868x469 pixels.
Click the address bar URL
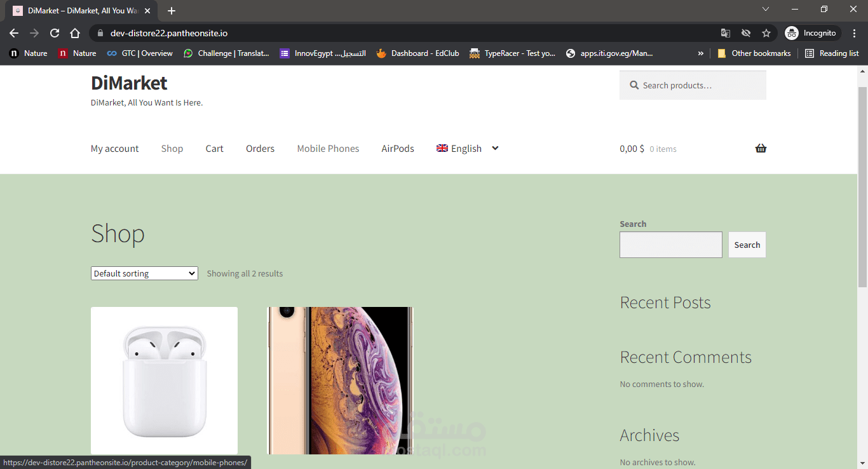[168, 33]
